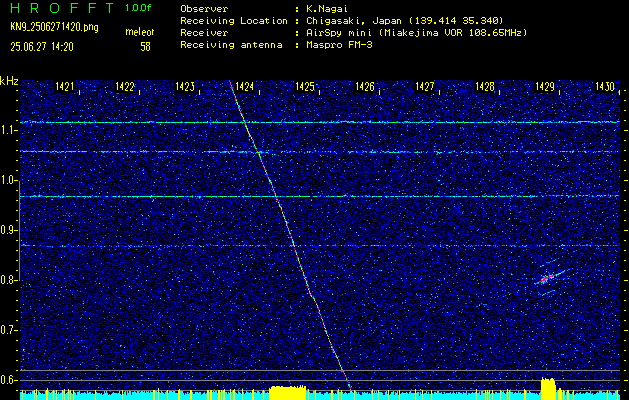Image resolution: width=629 pixels, height=400 pixels.
Task: Click the 1.1 kHz frequency label
Action: [x=8, y=130]
